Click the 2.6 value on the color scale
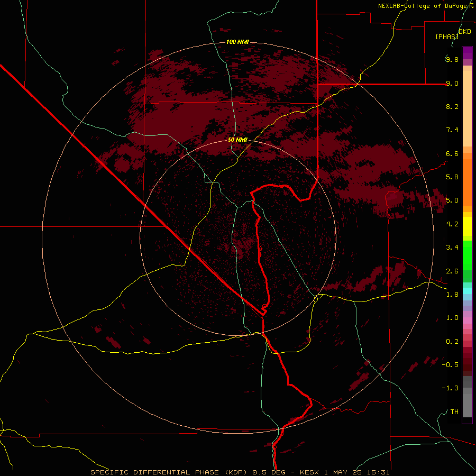 point(452,271)
